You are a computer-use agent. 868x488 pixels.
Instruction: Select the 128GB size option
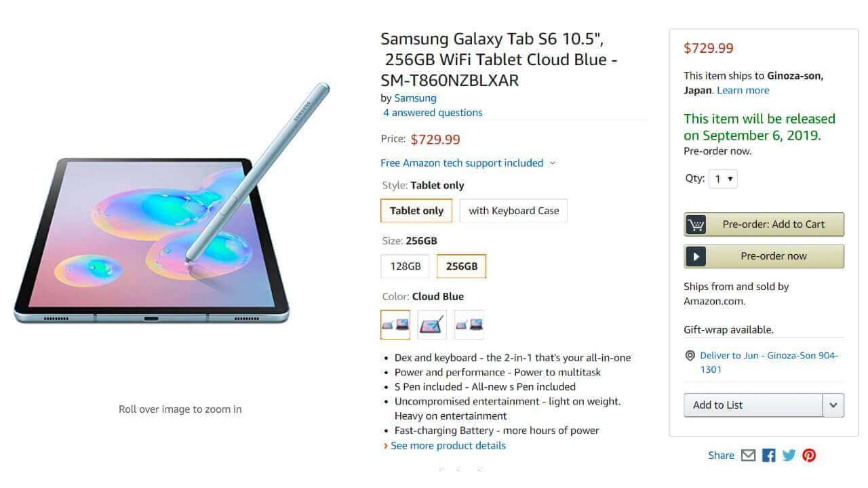click(405, 266)
